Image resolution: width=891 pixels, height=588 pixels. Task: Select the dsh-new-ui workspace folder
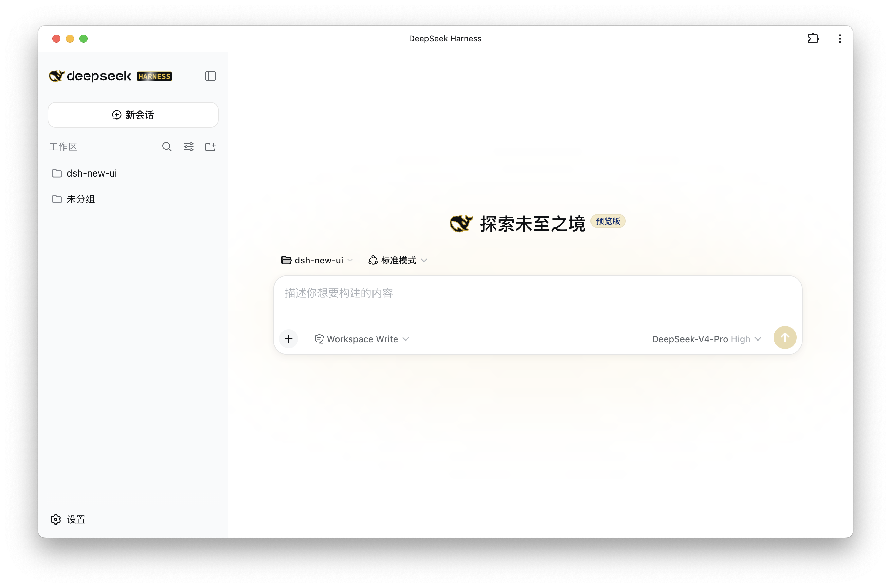tap(133, 173)
